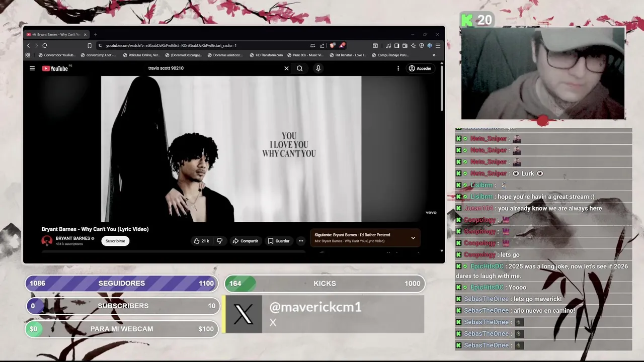Screen dimensions: 644x362
Task: Open Convertidor YouTub... bookmark
Action: (x=57, y=55)
